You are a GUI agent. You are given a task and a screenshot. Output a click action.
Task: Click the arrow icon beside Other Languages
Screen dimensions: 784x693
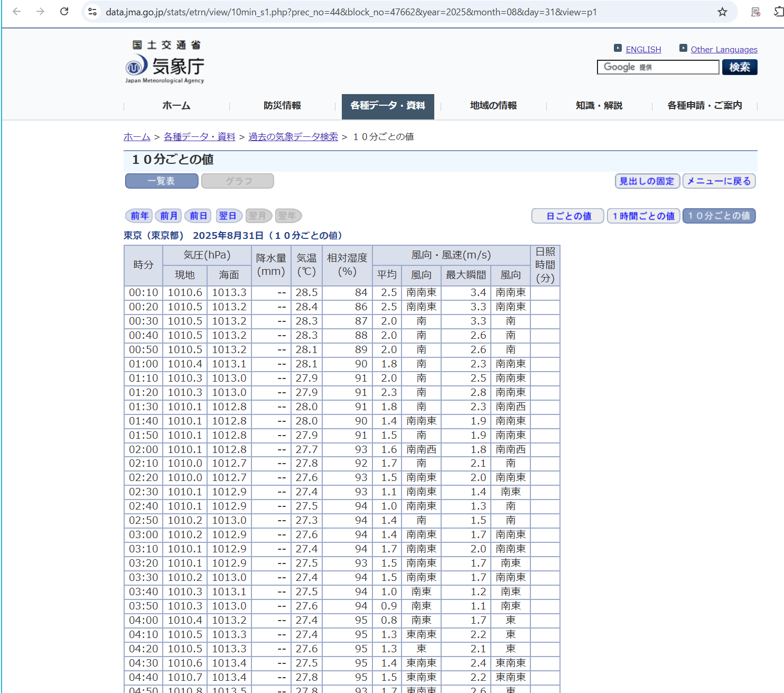(x=683, y=48)
